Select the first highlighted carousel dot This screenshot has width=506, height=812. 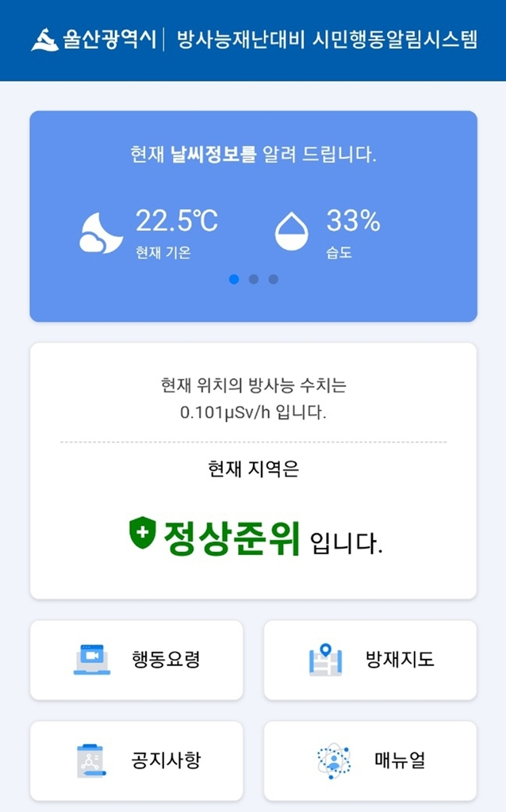pos(235,278)
